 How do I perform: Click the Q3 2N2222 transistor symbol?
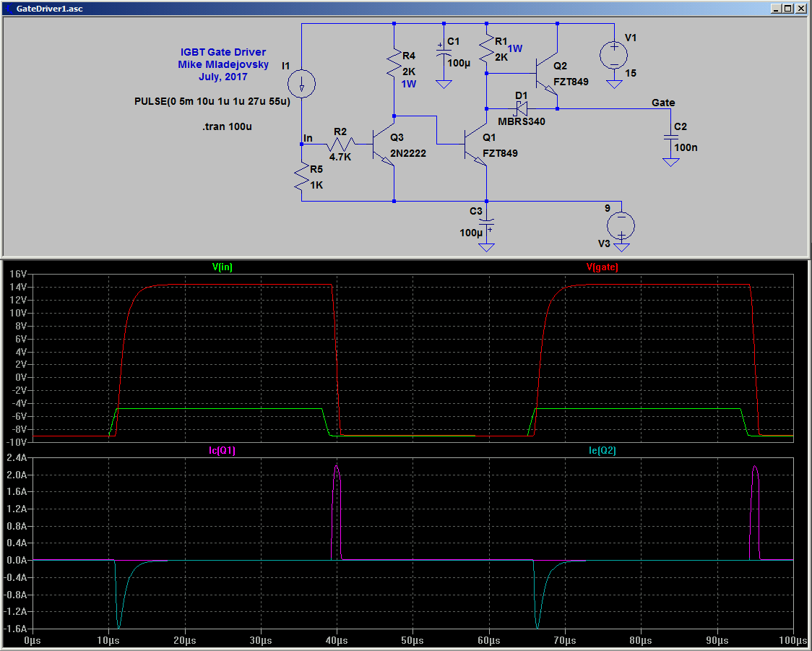pos(384,144)
